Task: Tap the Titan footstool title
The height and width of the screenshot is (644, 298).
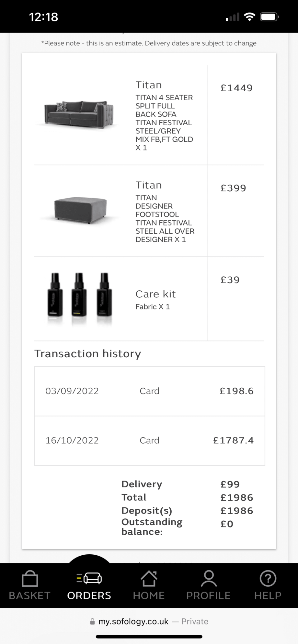Action: (x=149, y=185)
